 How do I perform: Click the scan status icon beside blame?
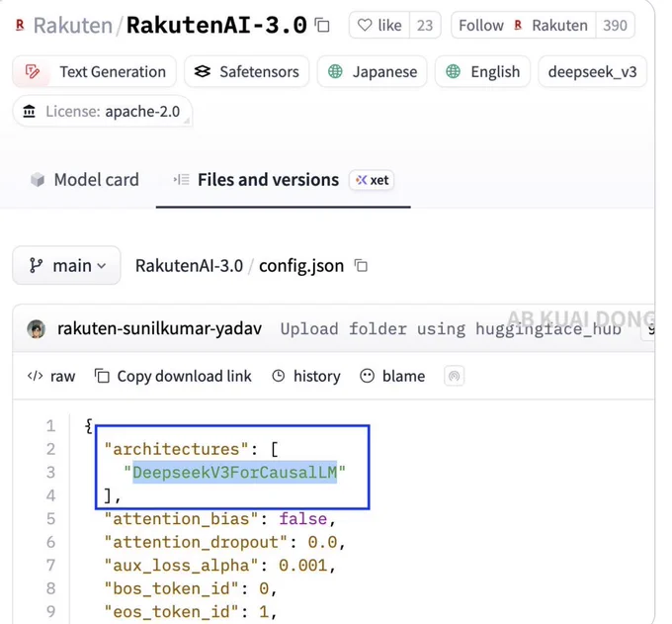tap(454, 376)
